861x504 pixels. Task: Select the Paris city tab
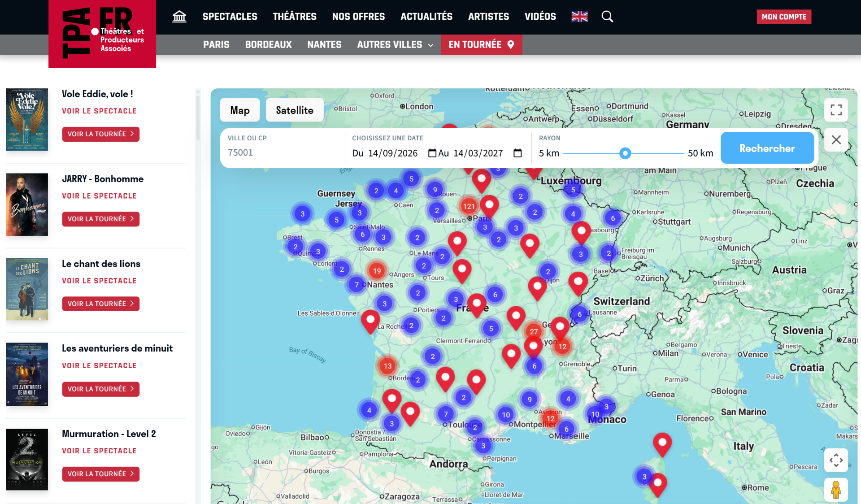[216, 45]
